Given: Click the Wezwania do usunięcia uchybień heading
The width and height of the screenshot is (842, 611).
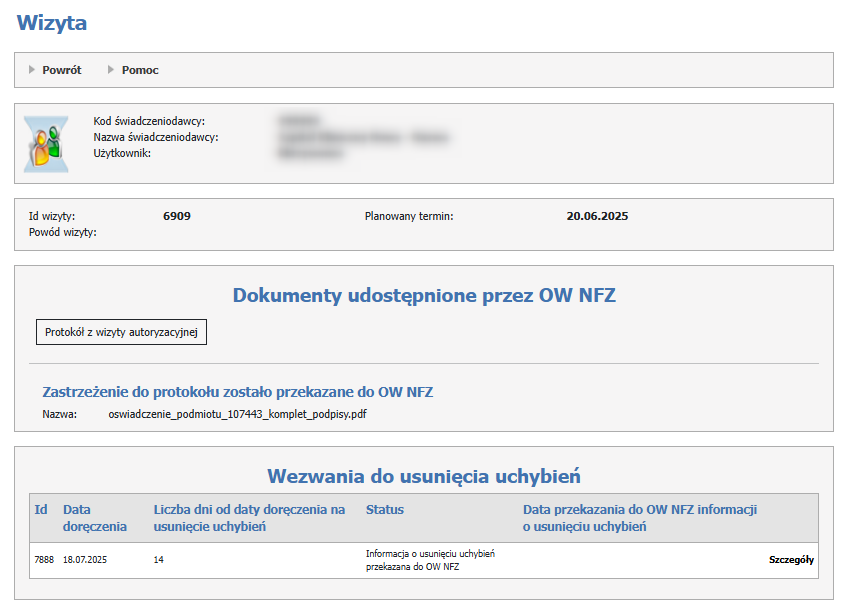Looking at the screenshot, I should tap(423, 475).
